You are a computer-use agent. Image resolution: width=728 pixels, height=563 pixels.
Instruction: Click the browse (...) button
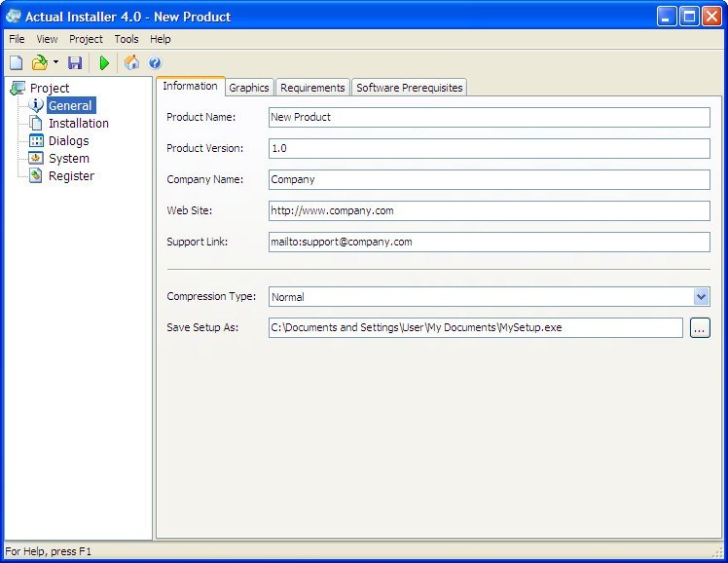click(700, 328)
